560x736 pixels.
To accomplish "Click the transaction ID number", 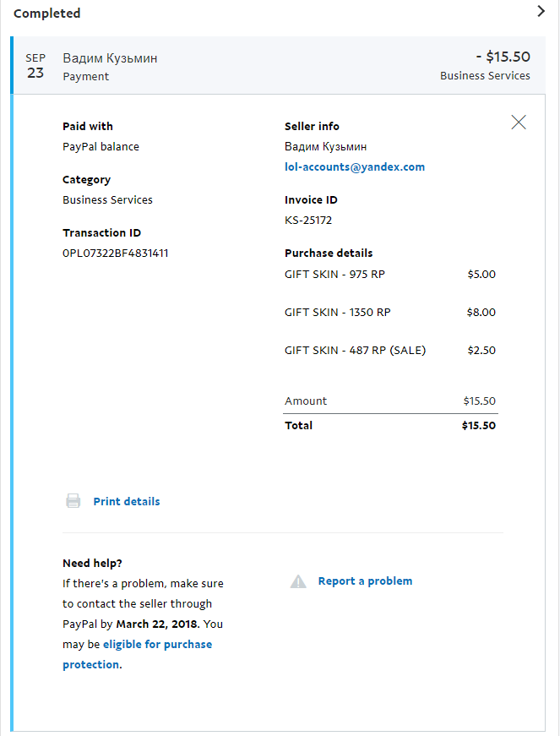I will pyautogui.click(x=115, y=253).
